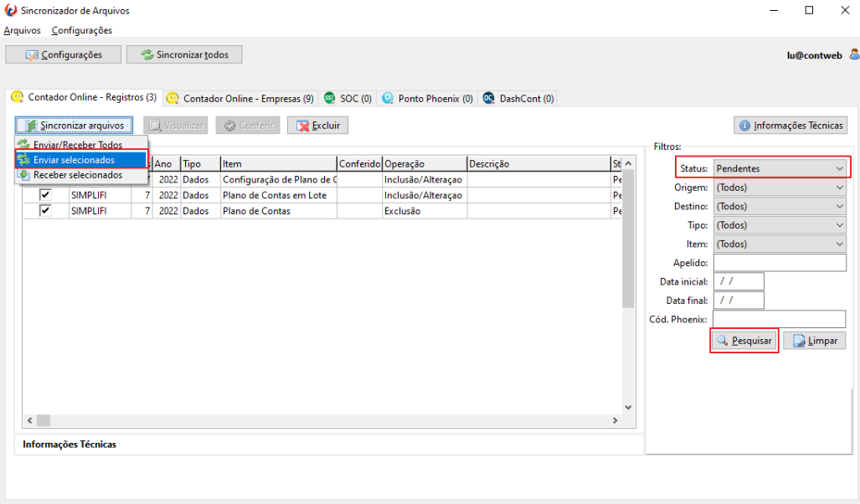Click the Enviar selecionados menu icon
The image size is (860, 504).
click(23, 160)
